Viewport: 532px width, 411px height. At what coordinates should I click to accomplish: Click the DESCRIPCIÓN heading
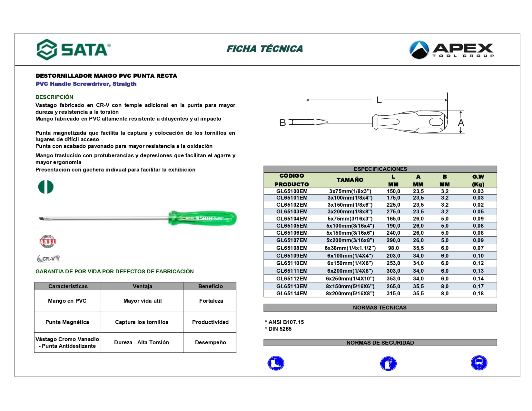[54, 97]
